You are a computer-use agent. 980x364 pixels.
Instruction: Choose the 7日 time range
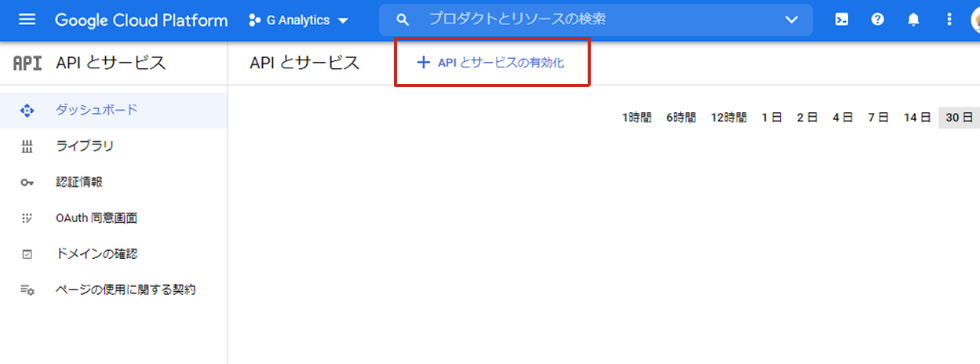[878, 118]
